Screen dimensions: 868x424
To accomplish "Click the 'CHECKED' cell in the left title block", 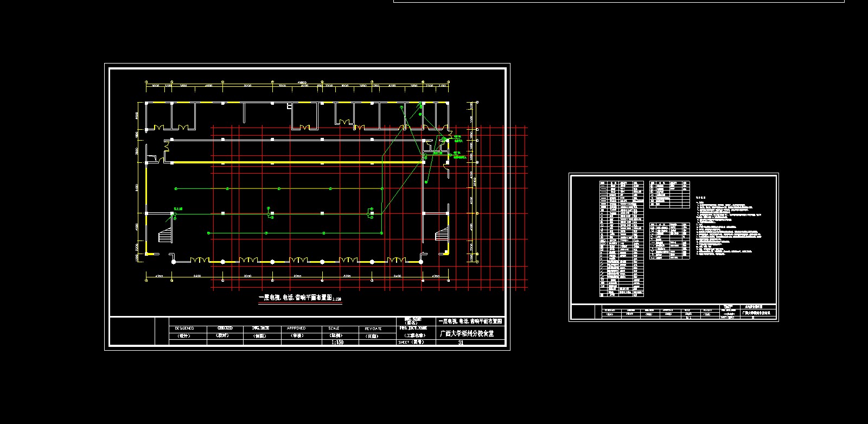I will click(x=225, y=328).
